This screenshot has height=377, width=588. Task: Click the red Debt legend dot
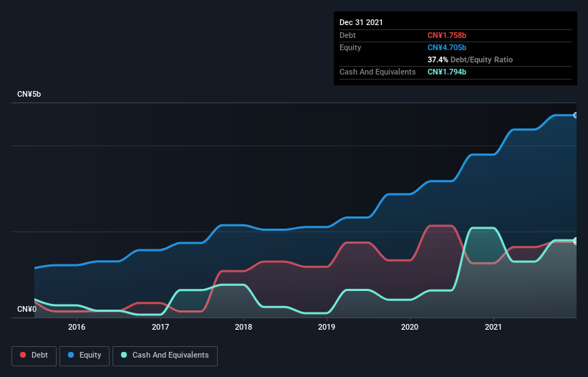pos(23,355)
